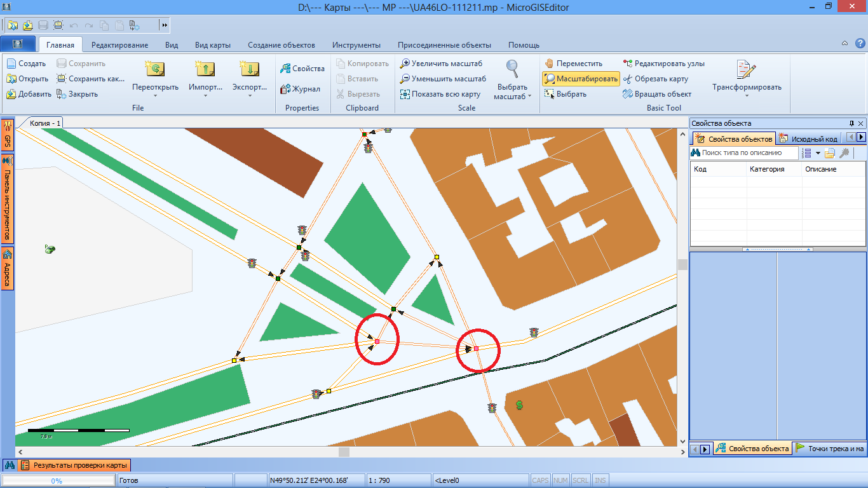
Task: Show whole map with Показать всю карту
Action: (440, 94)
